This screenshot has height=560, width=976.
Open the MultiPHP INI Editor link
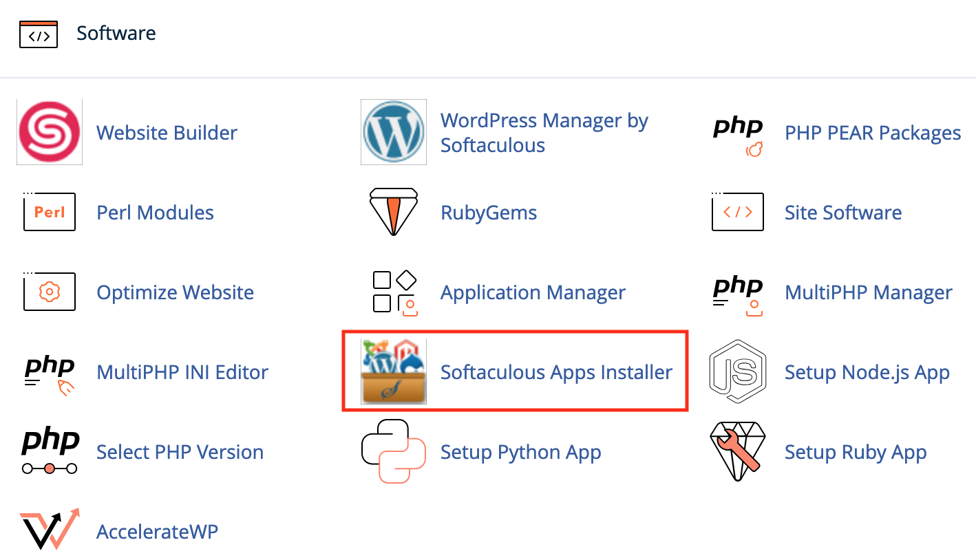pos(182,372)
